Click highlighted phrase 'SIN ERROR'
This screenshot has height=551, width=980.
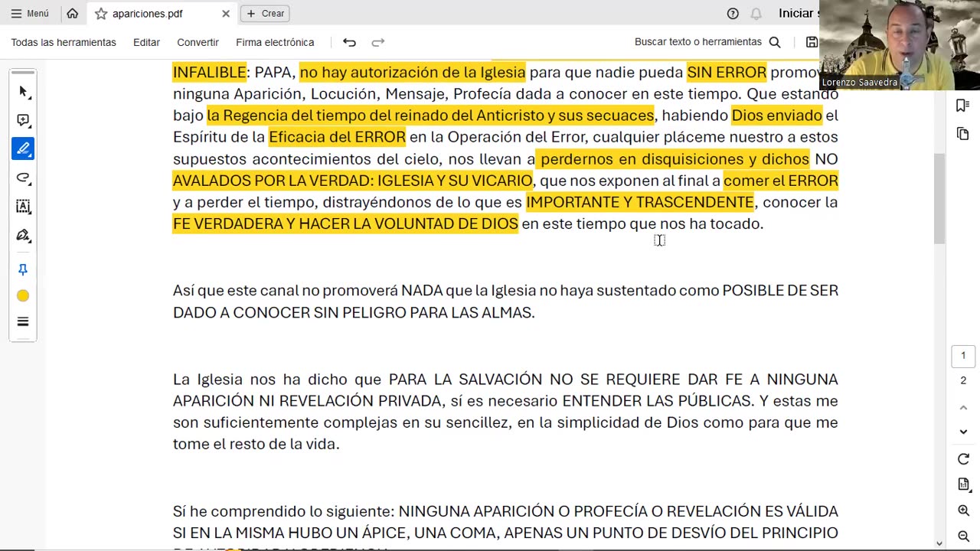click(727, 72)
